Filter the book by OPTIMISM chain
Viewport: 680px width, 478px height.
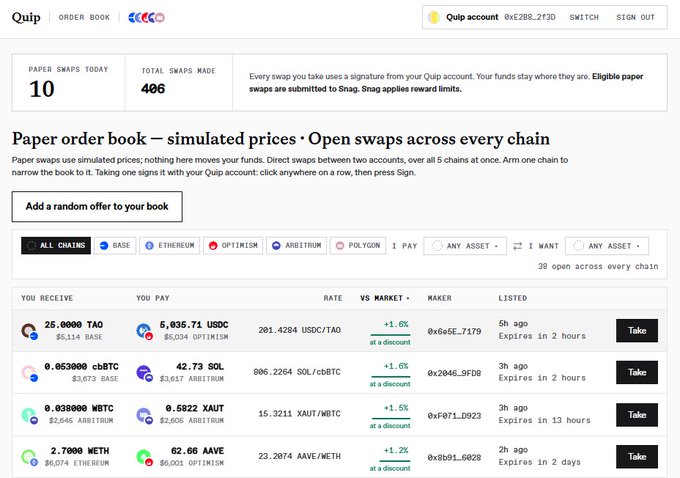coord(233,246)
